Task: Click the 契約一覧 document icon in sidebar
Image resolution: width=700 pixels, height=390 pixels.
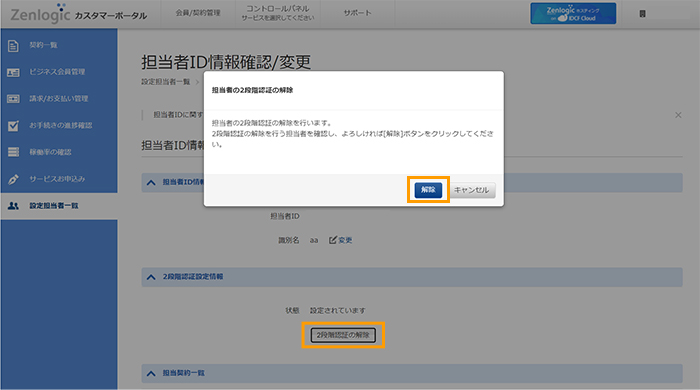Action: pyautogui.click(x=13, y=46)
